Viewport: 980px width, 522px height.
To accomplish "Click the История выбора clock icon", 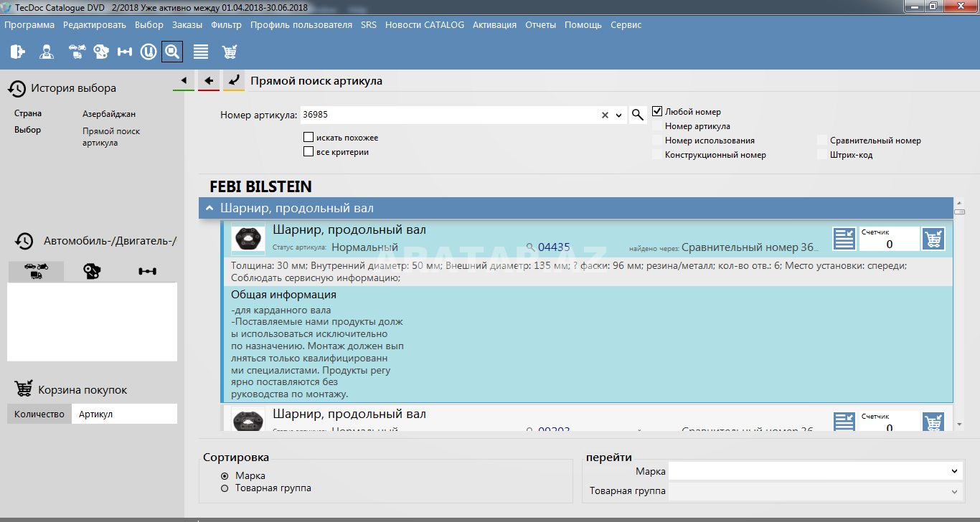I will coord(17,88).
